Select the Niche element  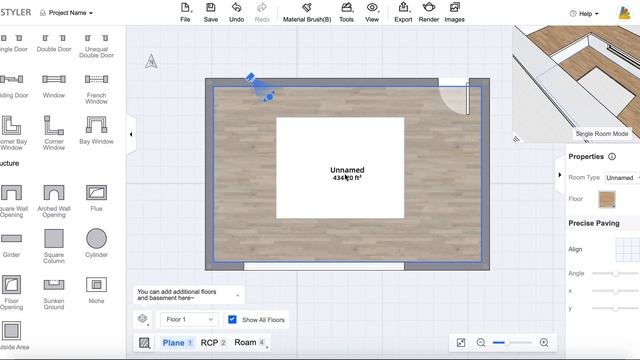[x=96, y=290]
